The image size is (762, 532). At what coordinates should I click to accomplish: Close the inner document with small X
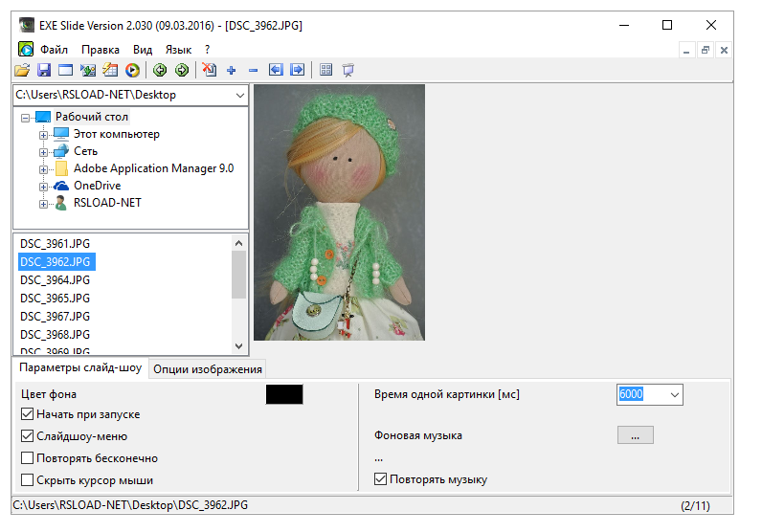724,50
